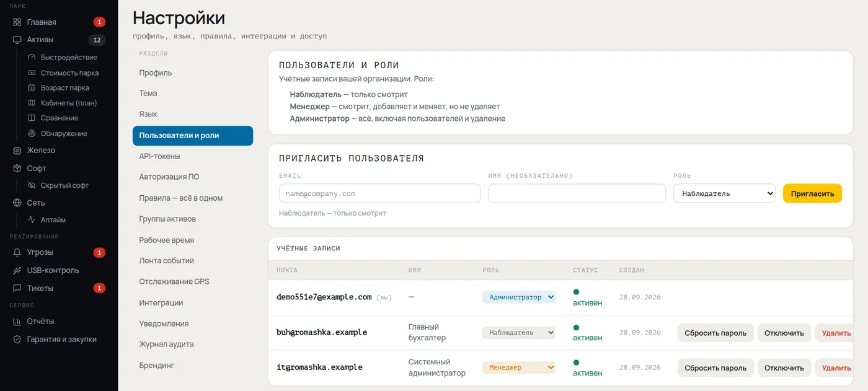868x391 pixels.
Task: Click the Отчёты bar chart icon
Action: click(17, 321)
